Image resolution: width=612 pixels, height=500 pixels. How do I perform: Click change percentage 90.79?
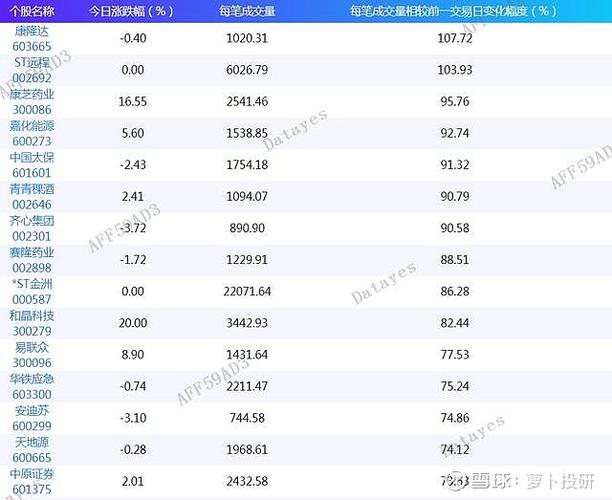click(455, 196)
